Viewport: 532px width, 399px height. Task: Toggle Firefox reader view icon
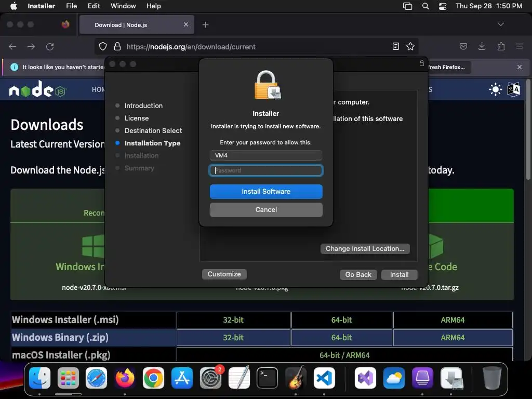[395, 46]
